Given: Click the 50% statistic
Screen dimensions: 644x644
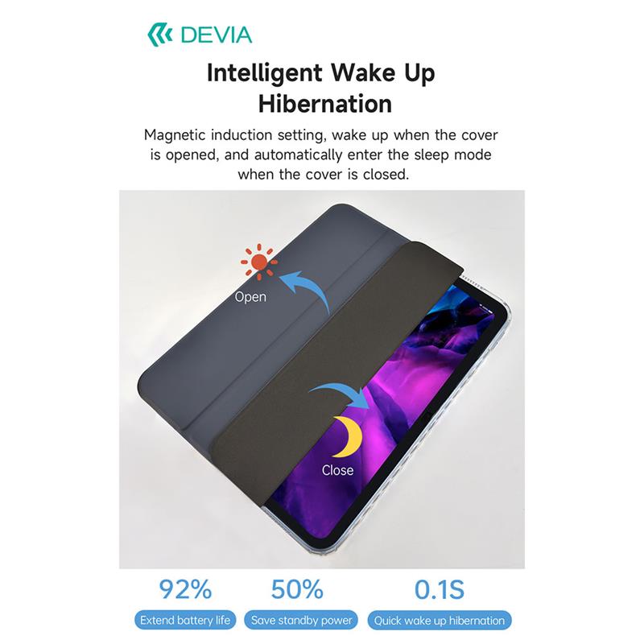Looking at the screenshot, I should point(297,590).
